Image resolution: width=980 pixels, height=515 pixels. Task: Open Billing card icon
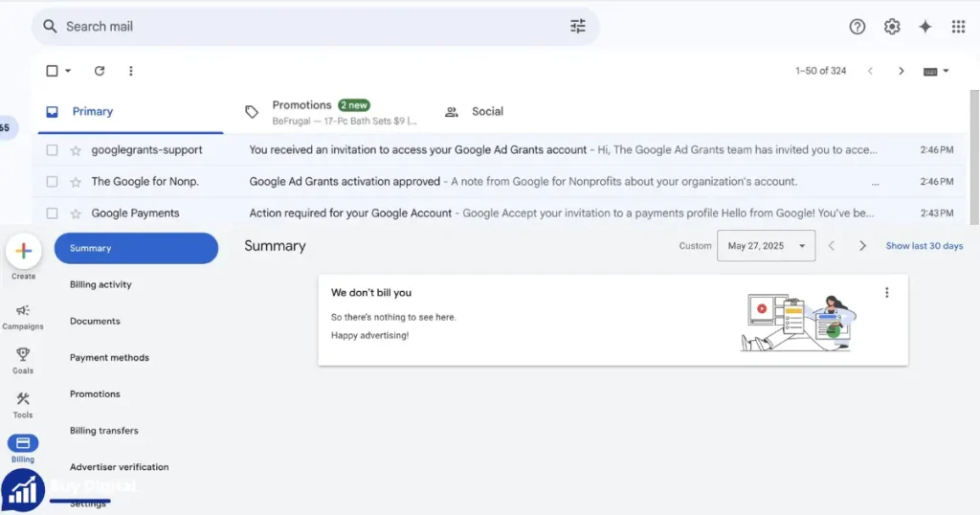point(23,443)
